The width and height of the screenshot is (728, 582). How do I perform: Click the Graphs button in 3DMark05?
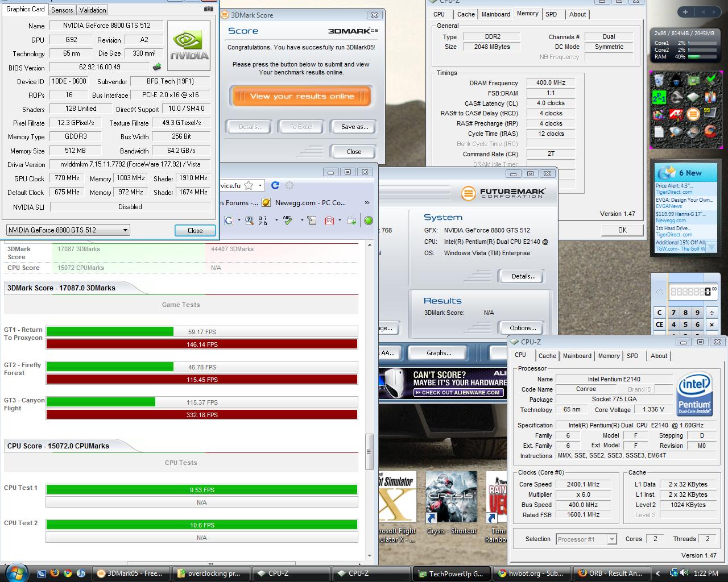pyautogui.click(x=439, y=353)
